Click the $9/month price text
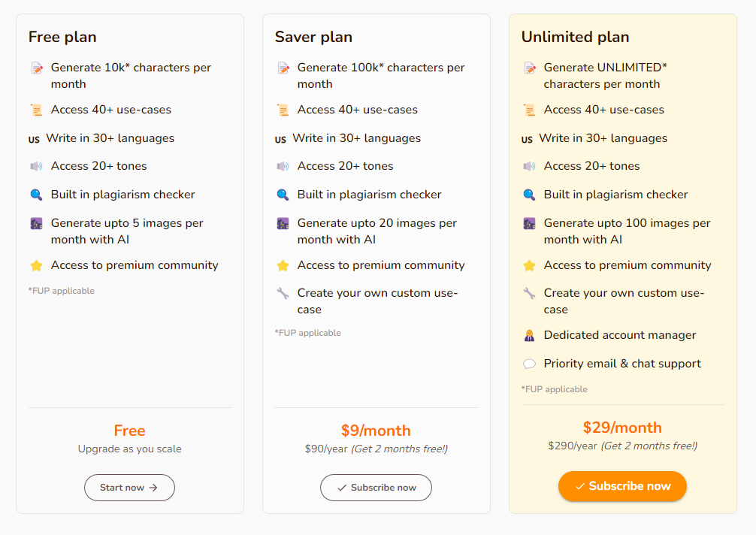 [x=376, y=431]
